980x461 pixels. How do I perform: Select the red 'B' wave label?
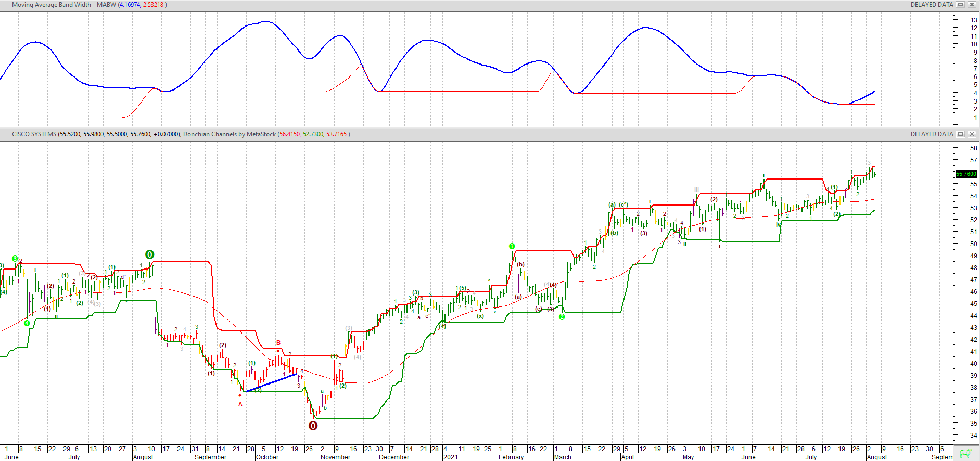click(278, 343)
